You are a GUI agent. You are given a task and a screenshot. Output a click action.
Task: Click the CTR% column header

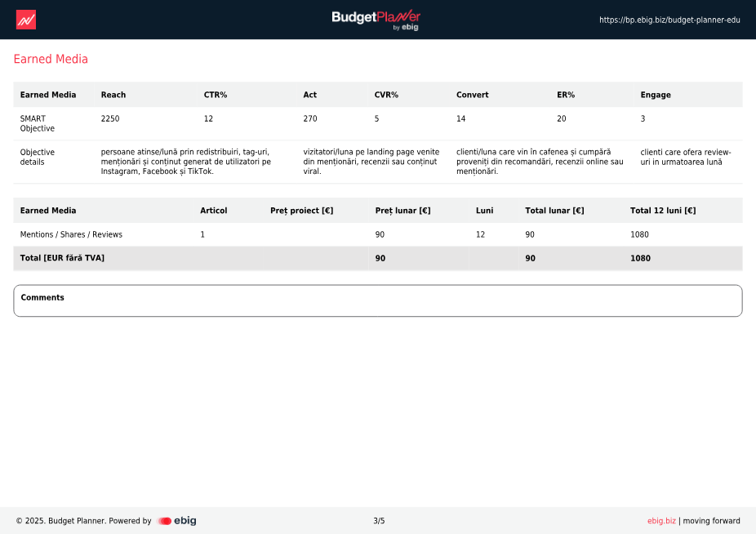click(x=216, y=95)
